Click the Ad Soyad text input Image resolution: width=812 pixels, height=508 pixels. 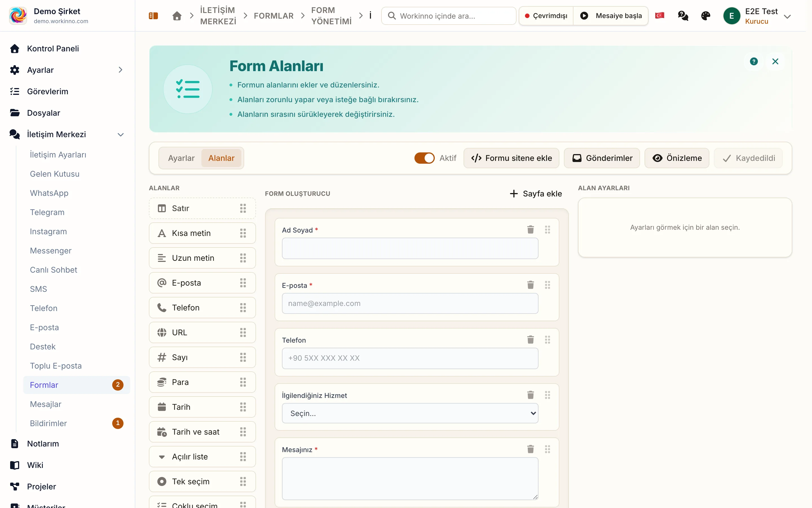click(410, 249)
